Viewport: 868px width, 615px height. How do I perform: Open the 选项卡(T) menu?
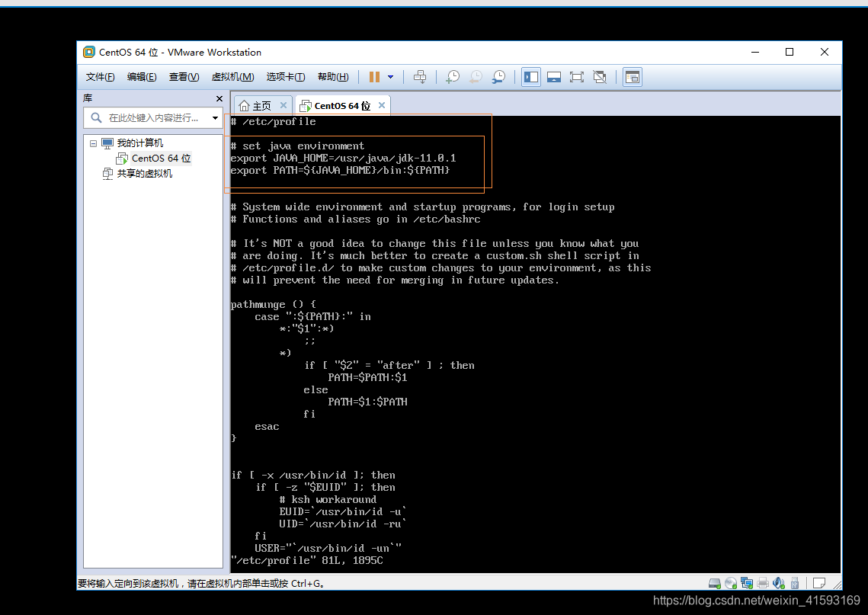(286, 77)
